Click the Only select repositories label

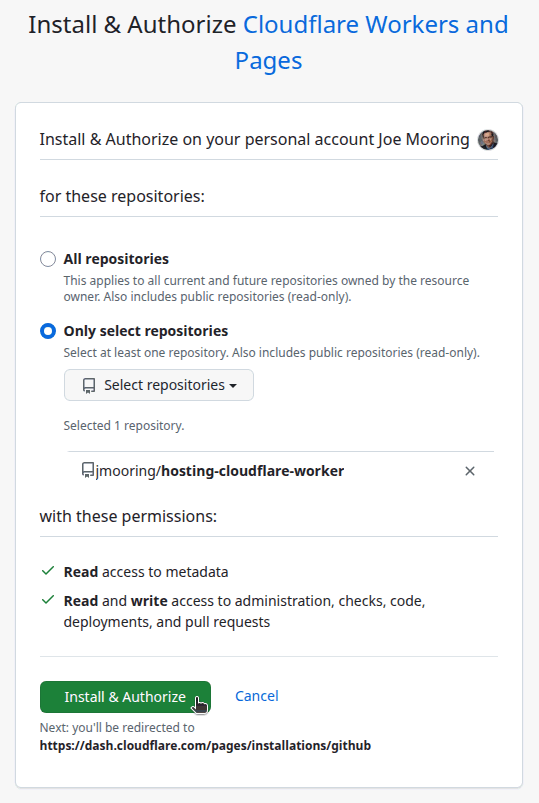[146, 331]
